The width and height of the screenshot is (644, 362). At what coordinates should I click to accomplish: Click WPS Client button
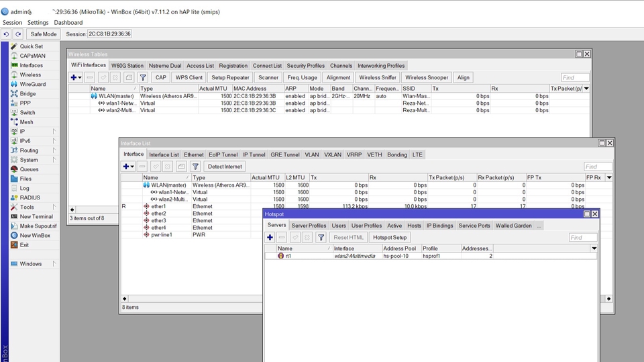tap(189, 77)
